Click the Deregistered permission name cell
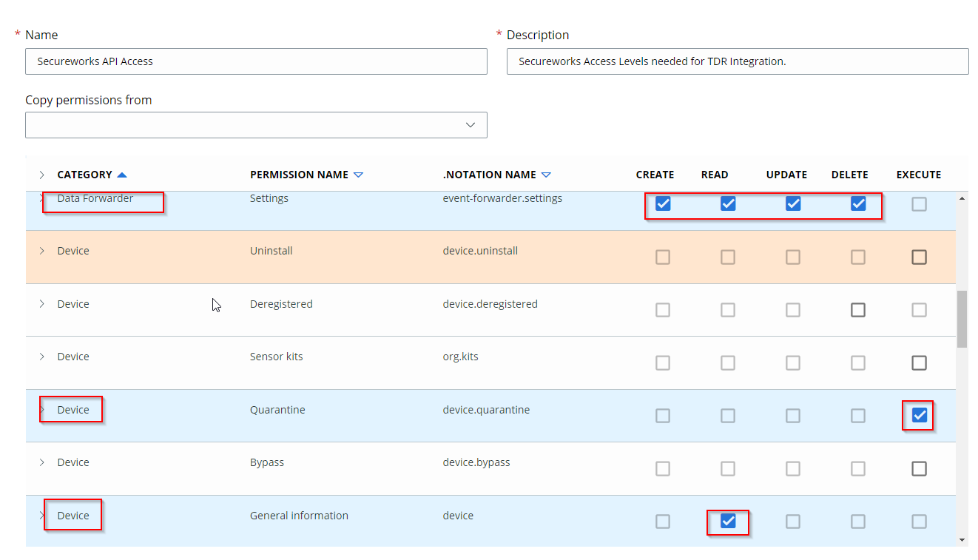Screen dimensions: 978x560 pyautogui.click(x=281, y=304)
